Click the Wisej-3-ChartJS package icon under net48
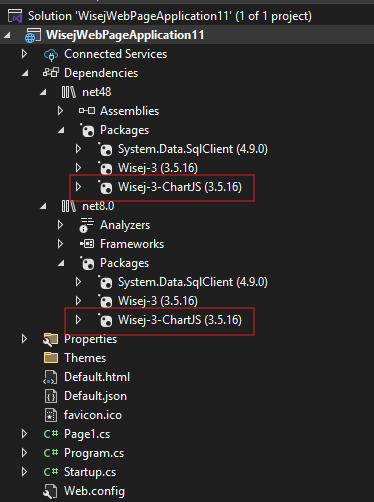The image size is (374, 502). [105, 187]
